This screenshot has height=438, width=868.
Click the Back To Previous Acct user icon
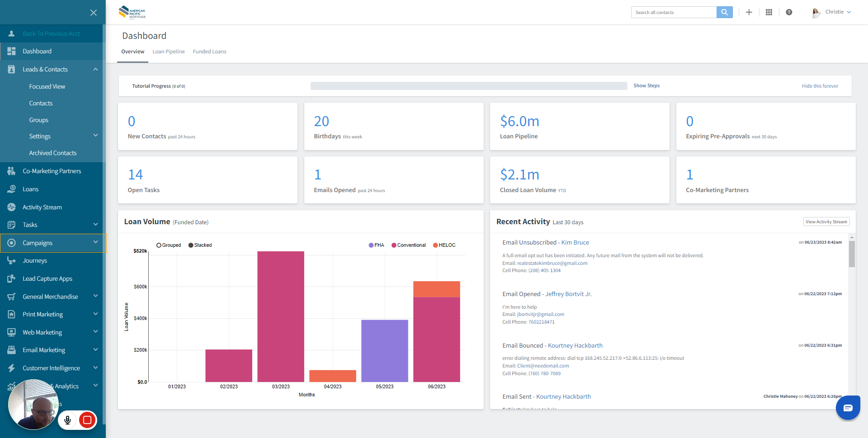pyautogui.click(x=12, y=33)
